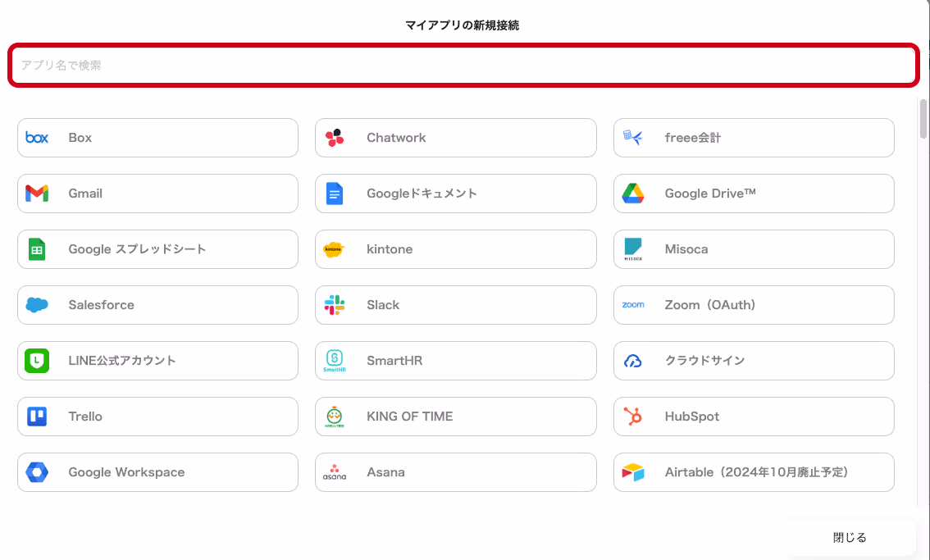Select the Asana label text

coord(385,472)
